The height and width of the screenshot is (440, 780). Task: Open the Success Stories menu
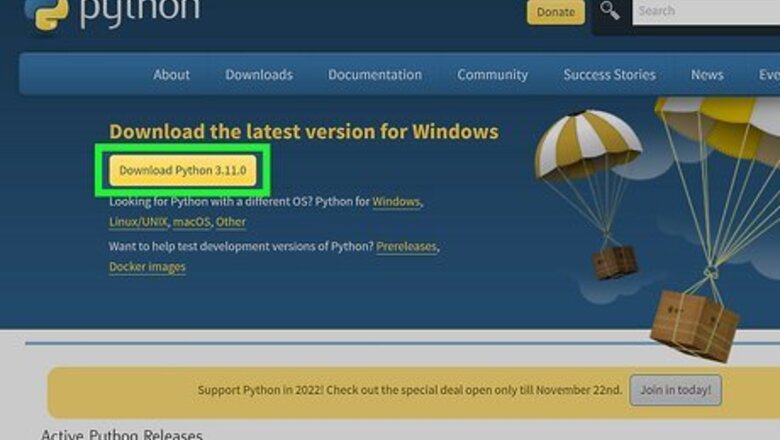click(x=609, y=75)
